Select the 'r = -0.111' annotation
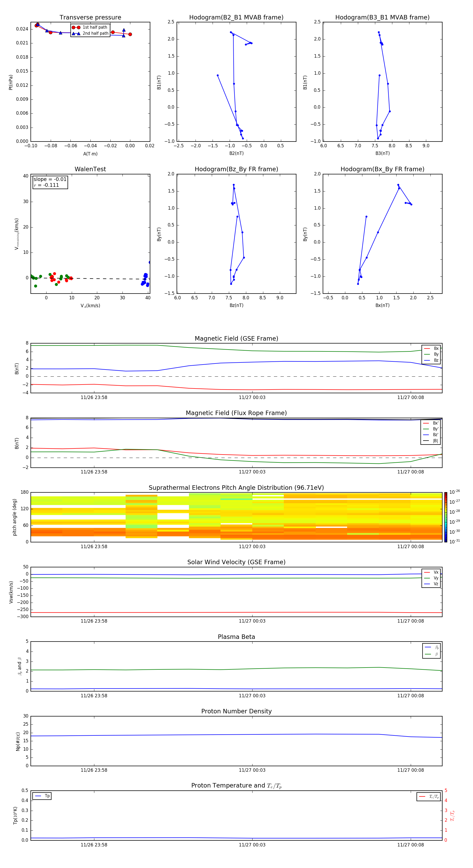Image resolution: width=473 pixels, height=868 pixels. point(46,185)
